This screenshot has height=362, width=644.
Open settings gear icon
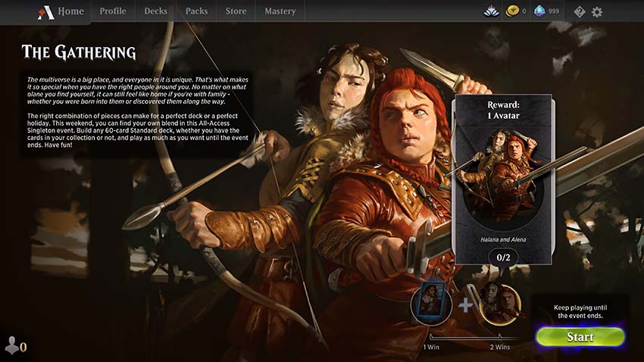click(x=597, y=12)
